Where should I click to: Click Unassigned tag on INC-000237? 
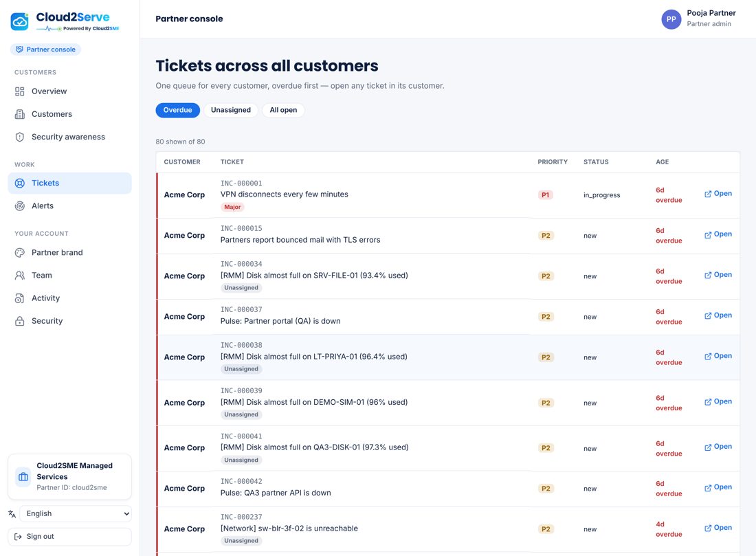[x=241, y=541]
